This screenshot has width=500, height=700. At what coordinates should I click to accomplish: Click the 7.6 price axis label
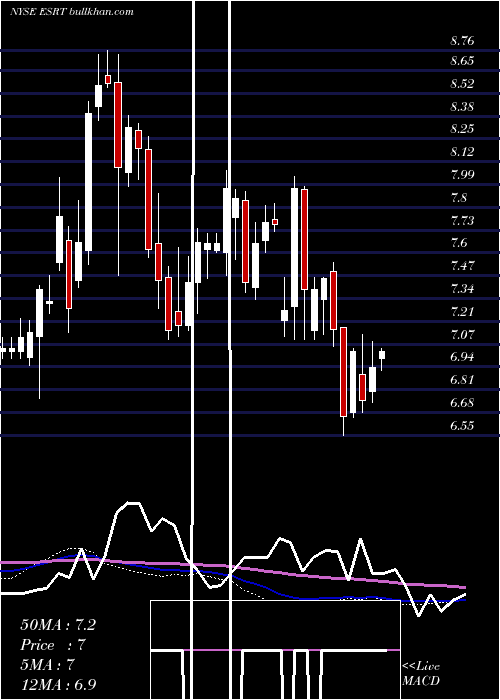tap(459, 243)
